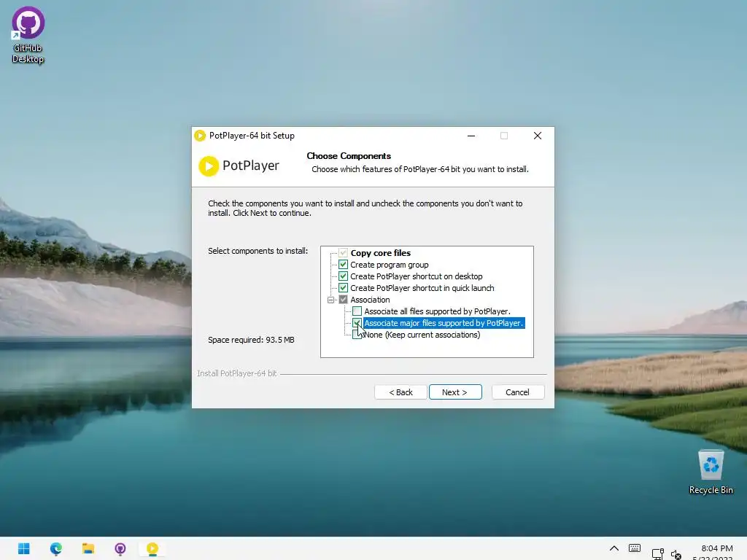Select the PotPlayer installer taskbar icon
747x560 pixels.
(x=152, y=548)
